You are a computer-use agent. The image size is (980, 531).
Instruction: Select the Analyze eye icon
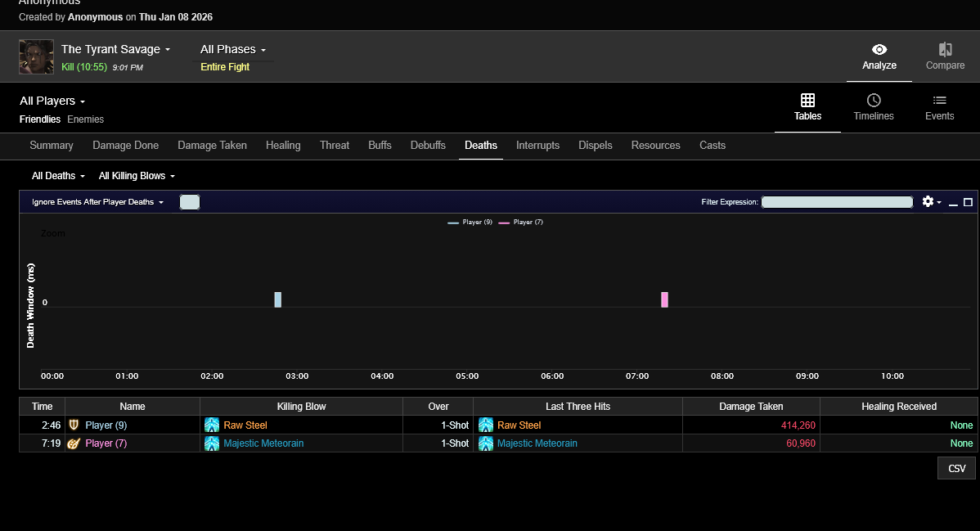[x=879, y=49]
